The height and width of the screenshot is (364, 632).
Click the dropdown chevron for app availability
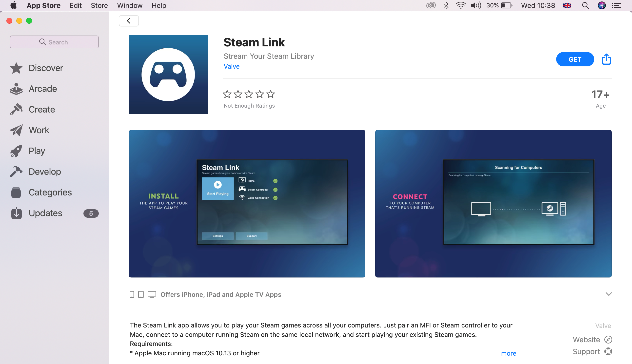[608, 294]
